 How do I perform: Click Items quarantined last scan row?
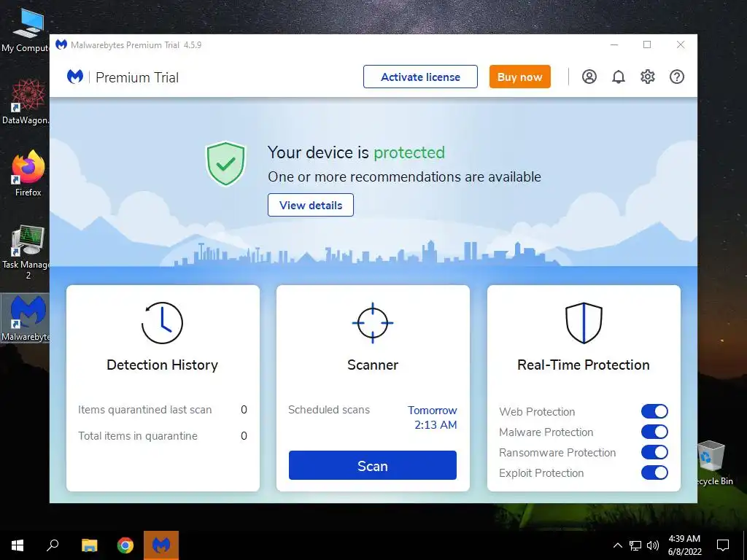point(163,410)
